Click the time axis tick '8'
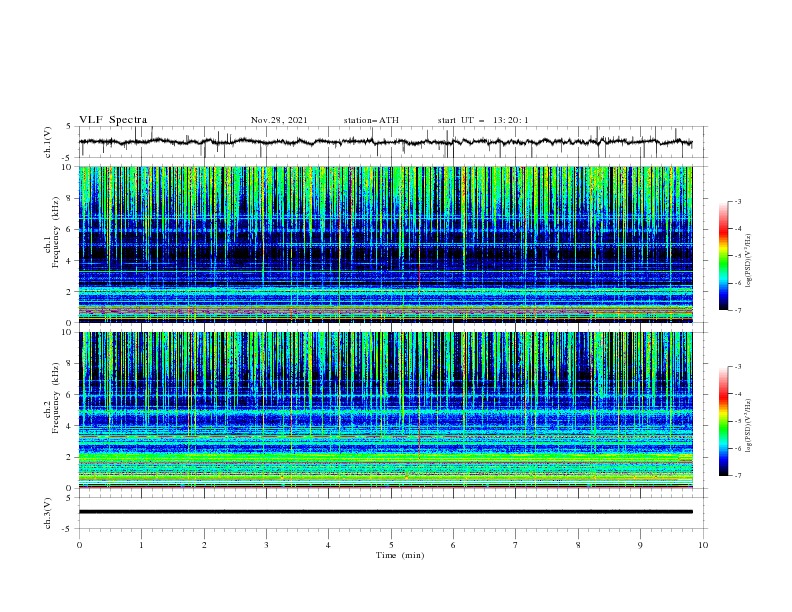 click(578, 545)
